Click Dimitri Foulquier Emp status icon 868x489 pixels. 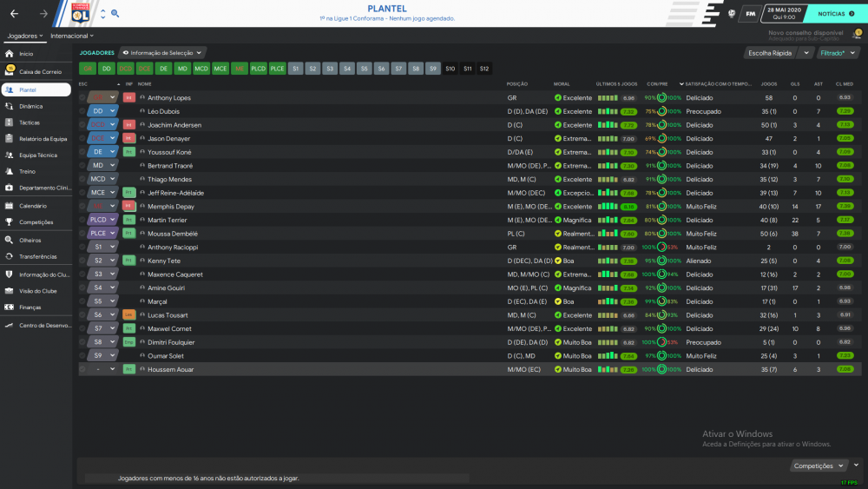click(129, 342)
